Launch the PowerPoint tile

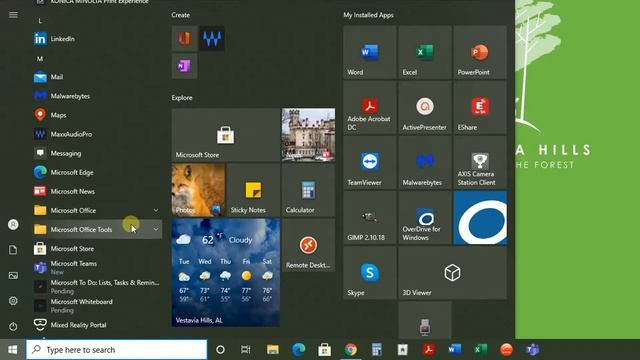pos(480,52)
